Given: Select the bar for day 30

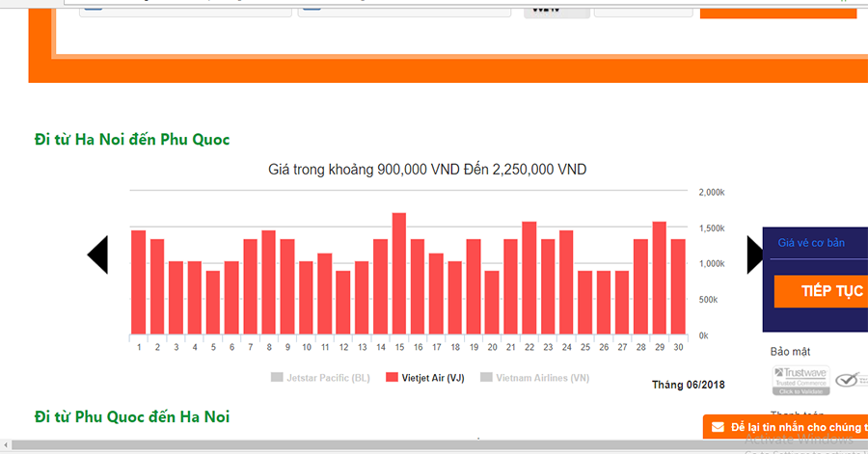Looking at the screenshot, I should (x=678, y=287).
